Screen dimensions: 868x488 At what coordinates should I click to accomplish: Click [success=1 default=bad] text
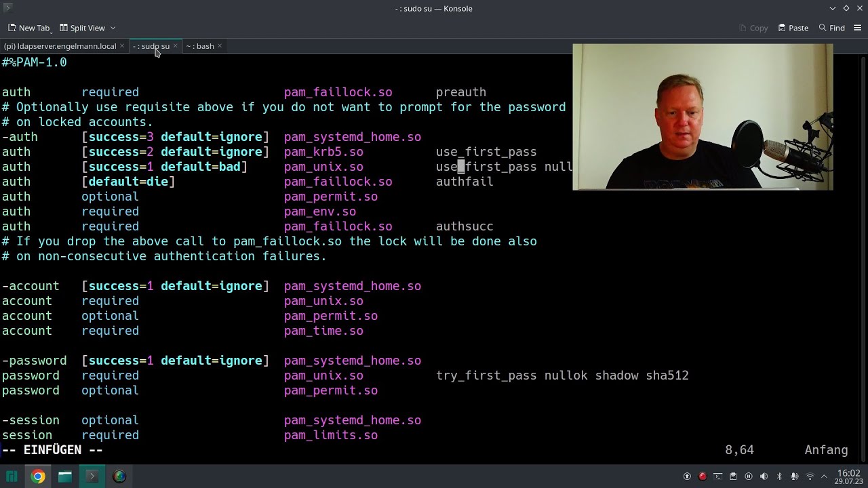point(164,167)
